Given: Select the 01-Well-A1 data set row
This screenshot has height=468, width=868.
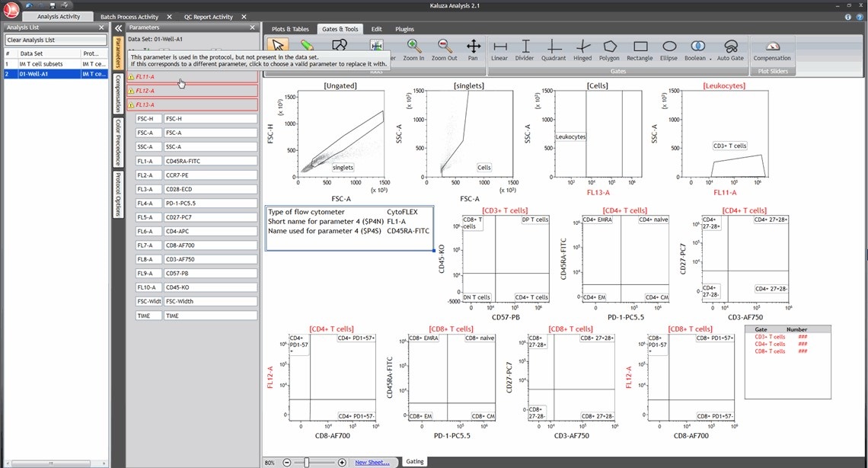Looking at the screenshot, I should pyautogui.click(x=56, y=74).
